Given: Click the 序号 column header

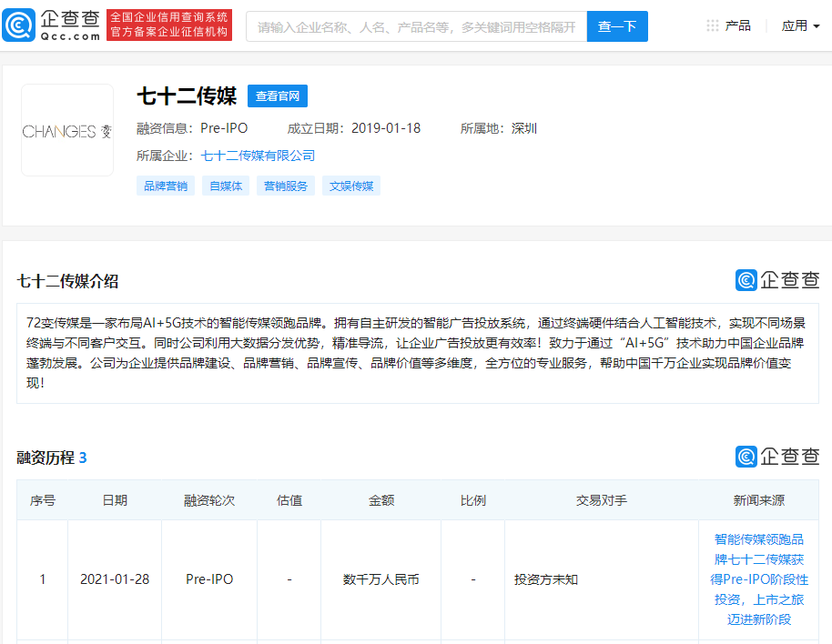Looking at the screenshot, I should 43,500.
